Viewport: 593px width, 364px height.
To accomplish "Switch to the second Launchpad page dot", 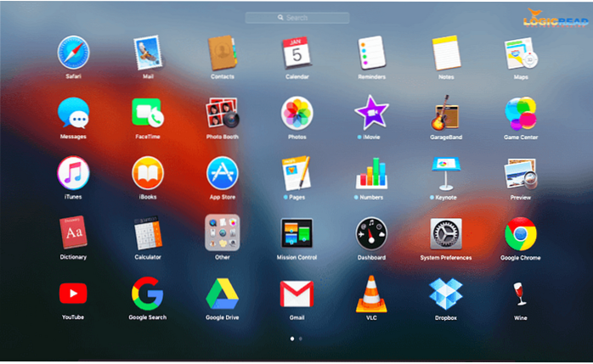I will click(301, 339).
